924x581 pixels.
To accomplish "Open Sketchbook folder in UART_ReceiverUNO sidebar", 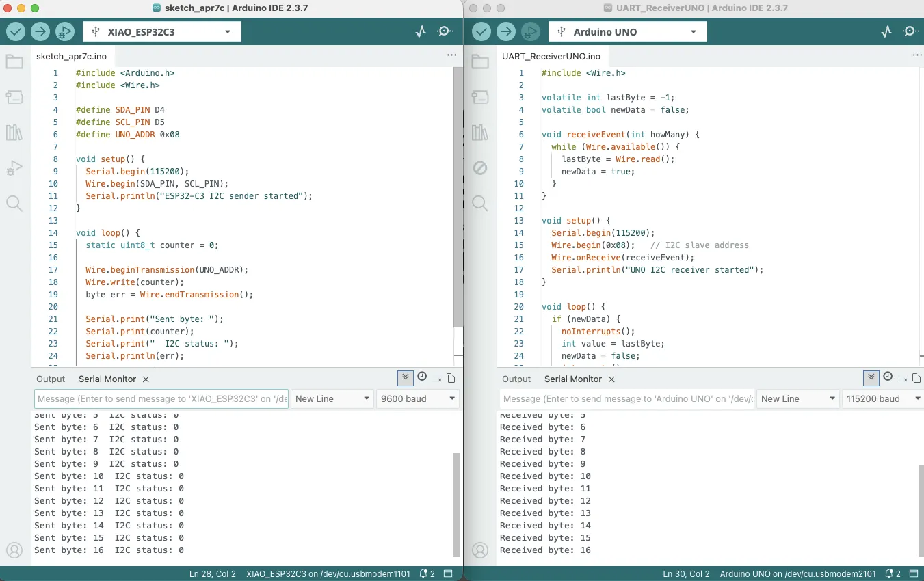I will point(480,62).
